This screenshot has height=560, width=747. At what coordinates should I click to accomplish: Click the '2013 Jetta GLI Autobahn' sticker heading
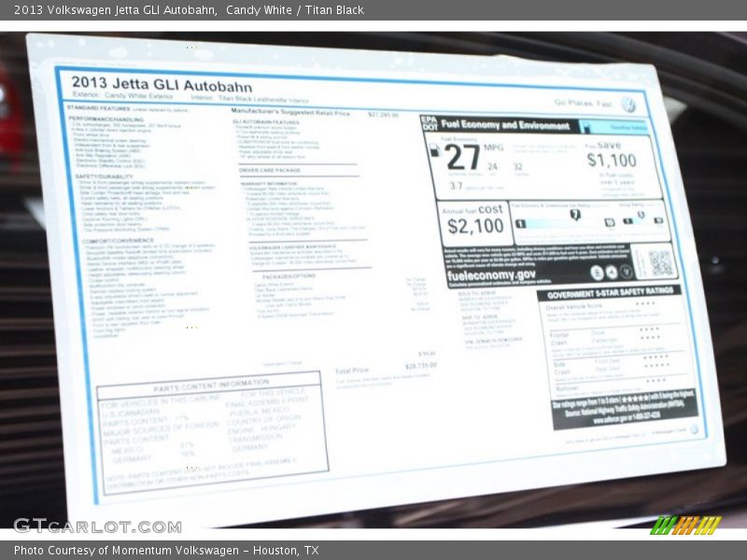coord(162,84)
